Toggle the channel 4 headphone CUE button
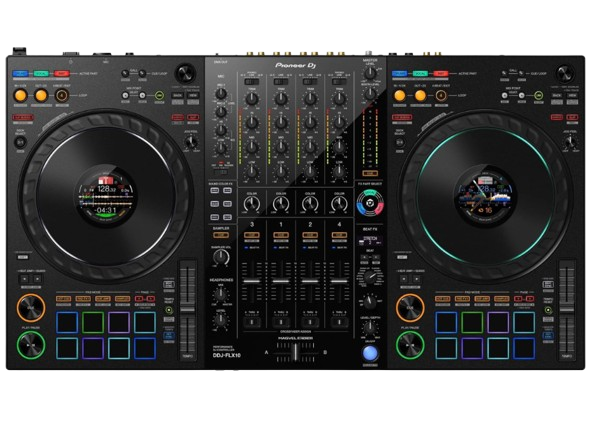The image size is (593, 421). tap(339, 235)
